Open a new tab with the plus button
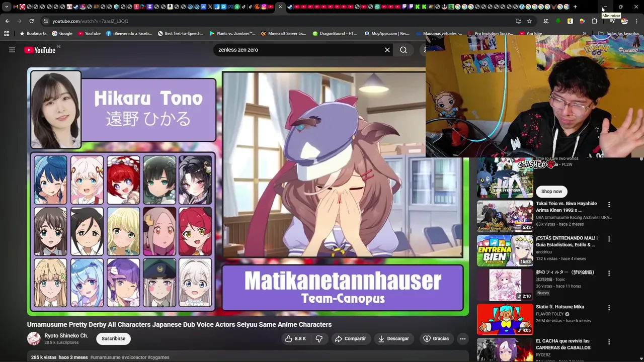 tap(575, 7)
